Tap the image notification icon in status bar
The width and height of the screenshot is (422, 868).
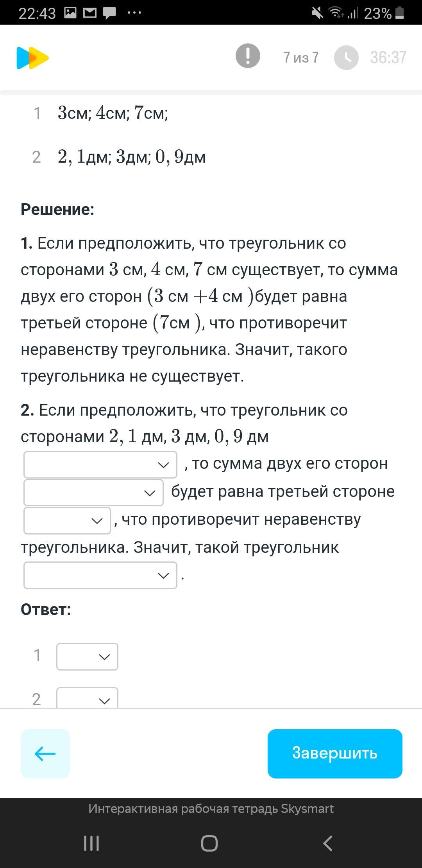[70, 13]
